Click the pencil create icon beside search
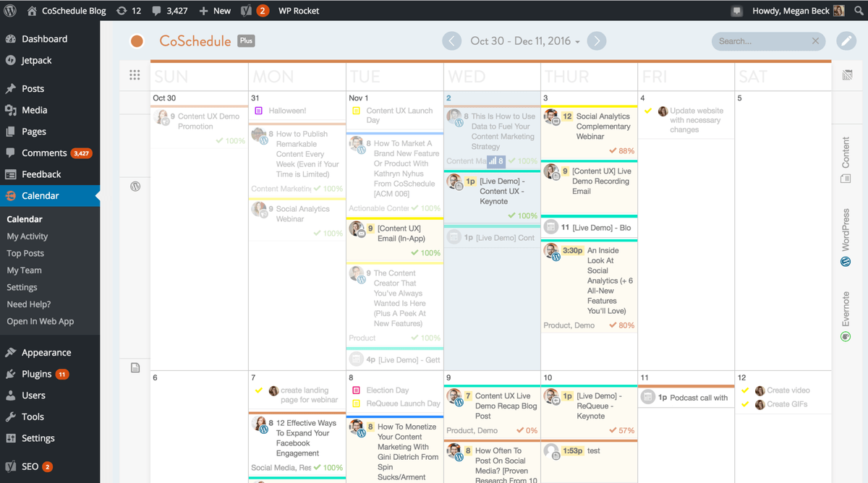The width and height of the screenshot is (868, 483). [x=846, y=41]
